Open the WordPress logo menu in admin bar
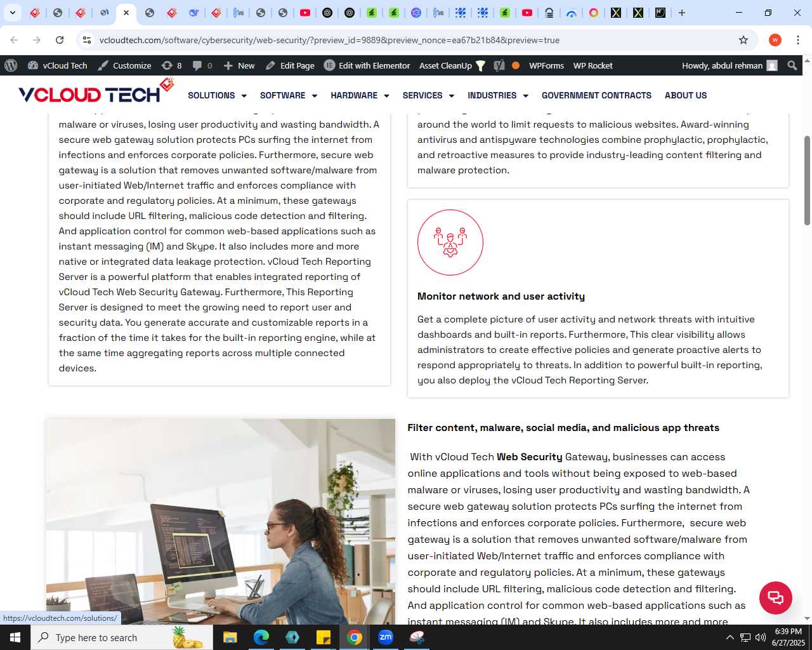 11,65
